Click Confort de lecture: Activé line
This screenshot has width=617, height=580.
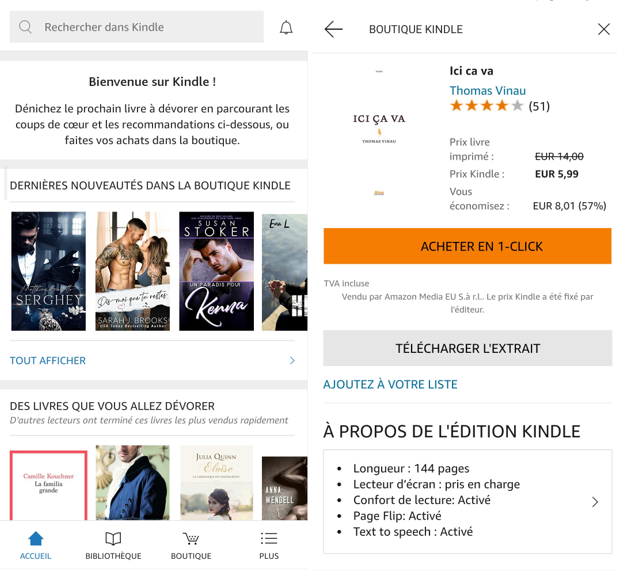point(421,500)
